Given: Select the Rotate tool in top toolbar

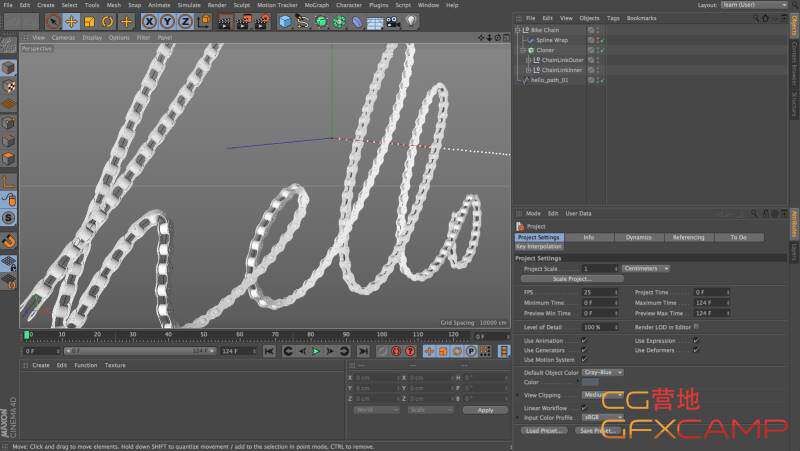Looking at the screenshot, I should pyautogui.click(x=108, y=21).
